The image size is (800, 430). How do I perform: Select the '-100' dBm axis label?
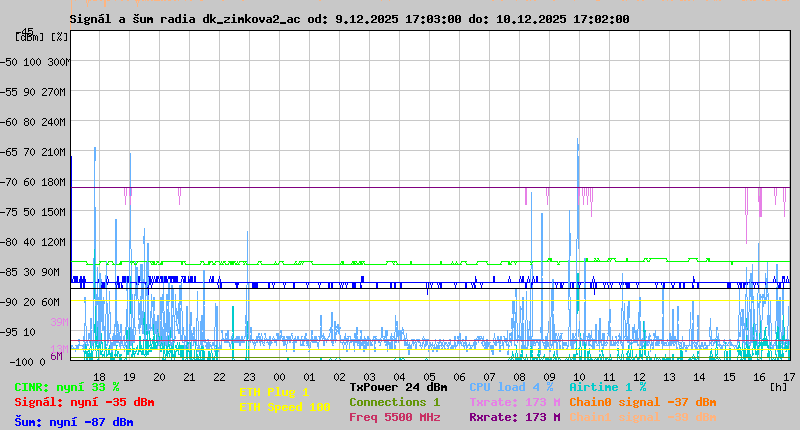pos(20,362)
